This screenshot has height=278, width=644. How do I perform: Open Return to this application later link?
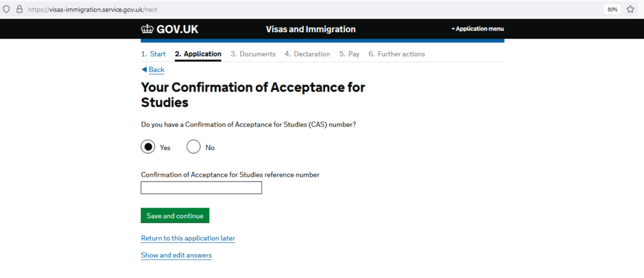pos(188,238)
